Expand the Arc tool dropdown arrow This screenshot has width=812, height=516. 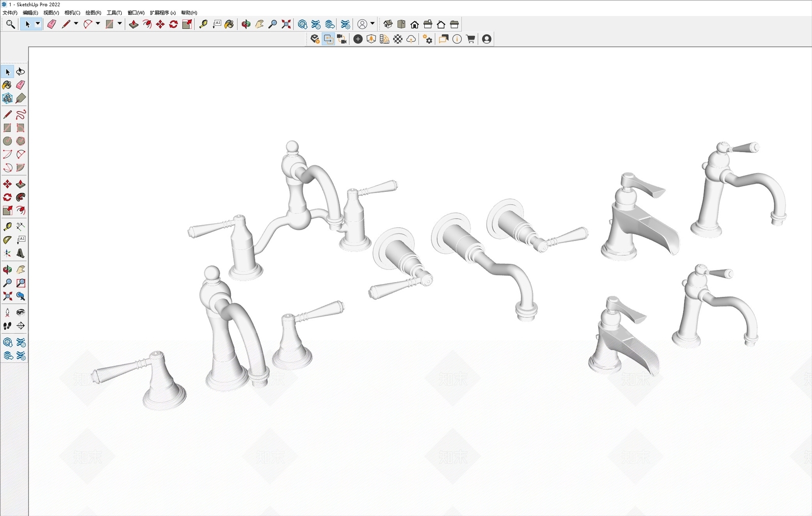[98, 24]
